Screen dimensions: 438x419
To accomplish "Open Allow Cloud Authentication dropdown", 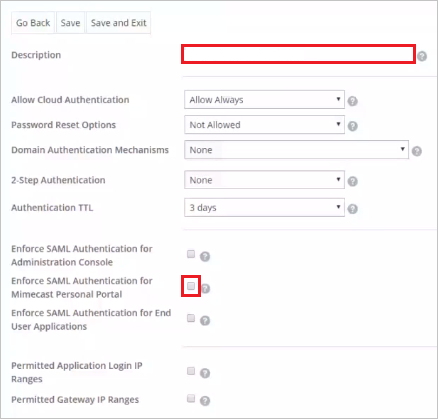I will click(264, 99).
